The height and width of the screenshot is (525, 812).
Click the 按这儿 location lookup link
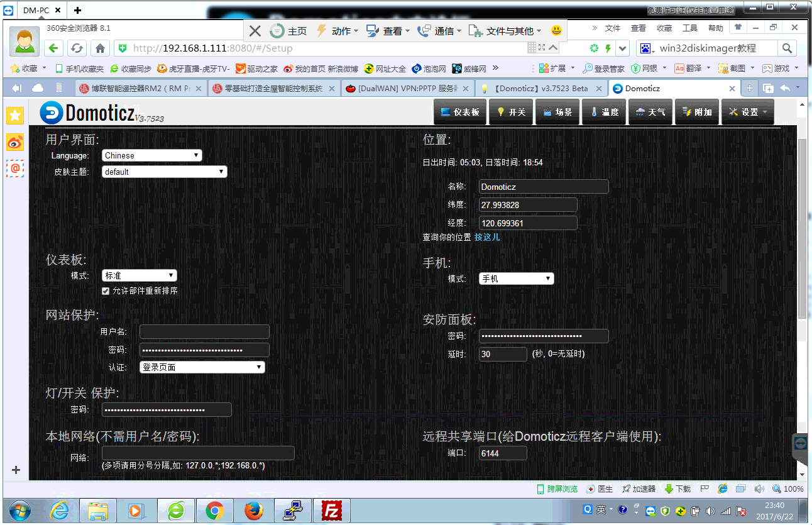(487, 237)
